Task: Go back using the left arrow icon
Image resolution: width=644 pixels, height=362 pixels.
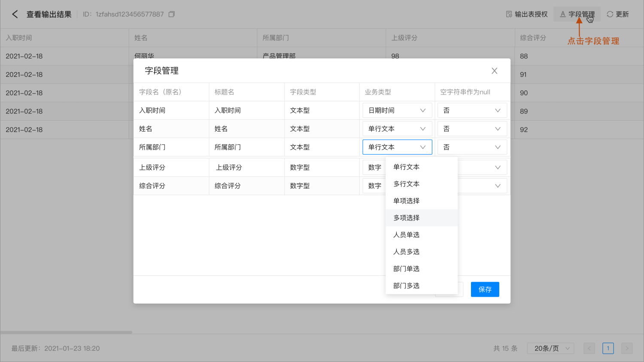Action: [x=15, y=14]
